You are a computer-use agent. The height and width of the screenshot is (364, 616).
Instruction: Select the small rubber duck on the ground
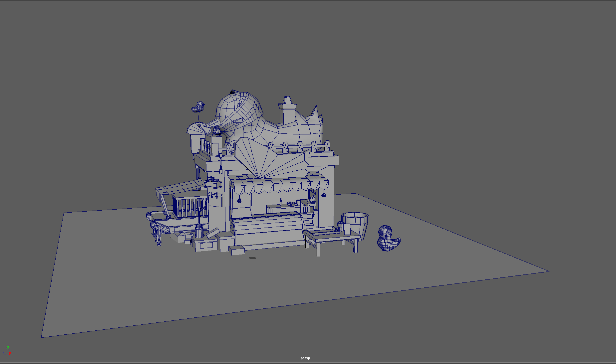point(388,239)
